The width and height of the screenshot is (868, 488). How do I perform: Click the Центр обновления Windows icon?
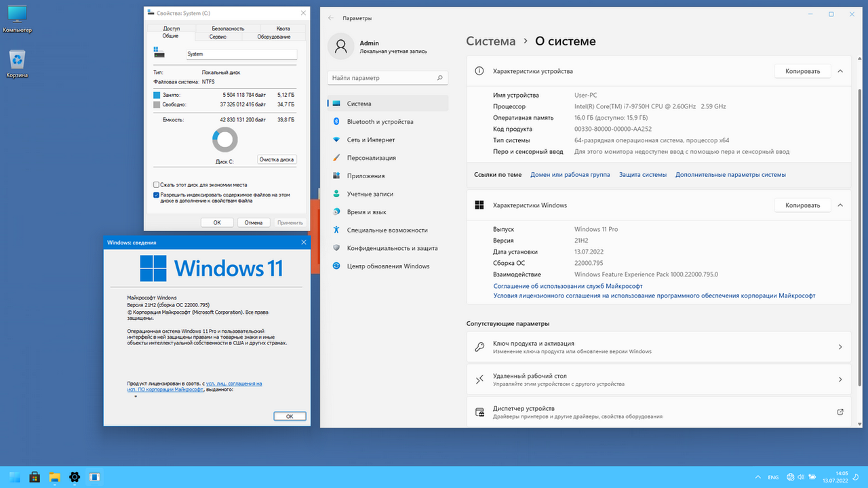336,266
